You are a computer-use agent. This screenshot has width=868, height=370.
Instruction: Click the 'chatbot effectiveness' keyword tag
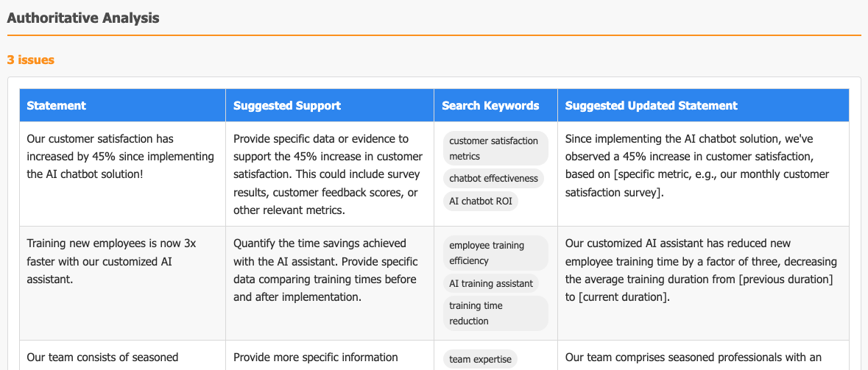click(x=493, y=178)
